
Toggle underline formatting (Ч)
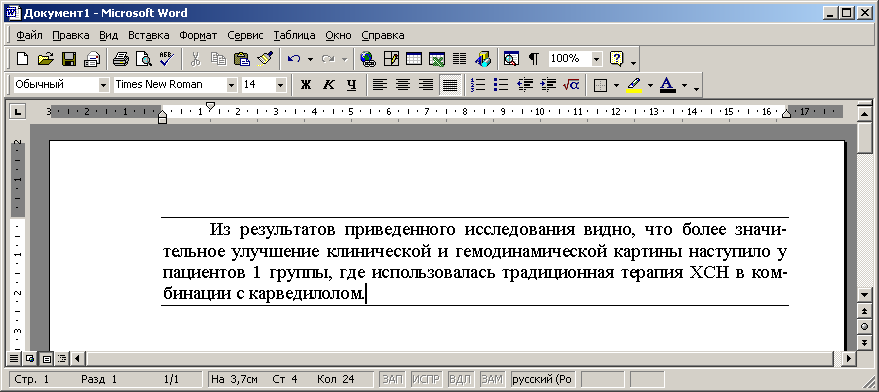click(x=351, y=85)
